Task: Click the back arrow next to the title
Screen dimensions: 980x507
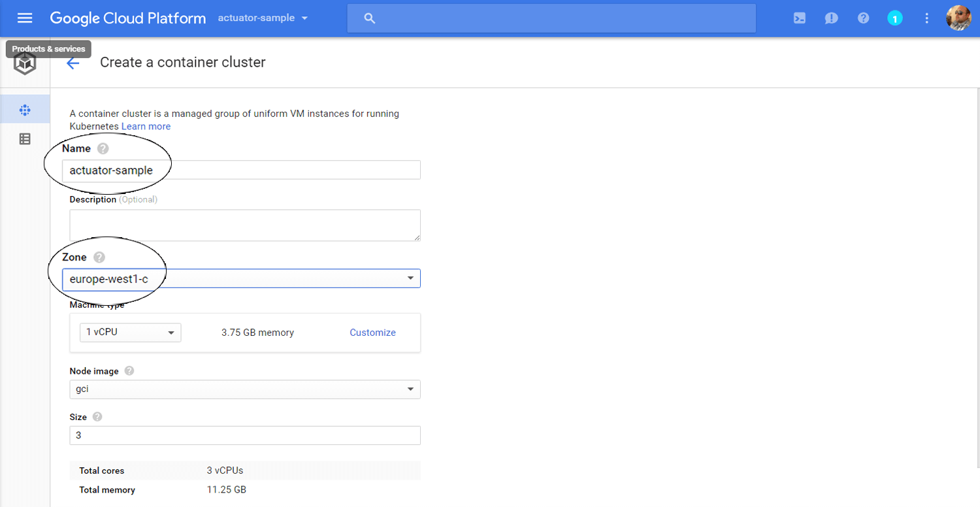Action: coord(73,63)
